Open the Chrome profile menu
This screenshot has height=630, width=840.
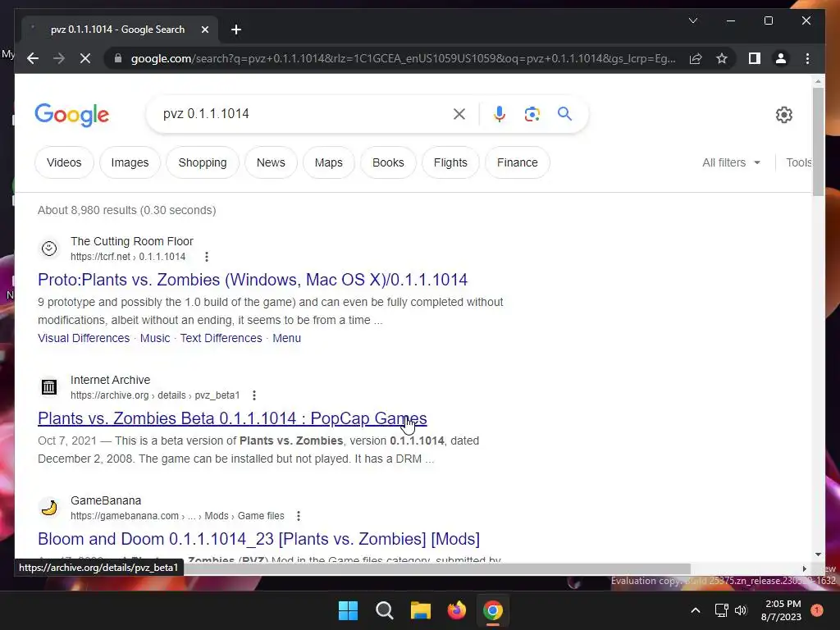[781, 58]
